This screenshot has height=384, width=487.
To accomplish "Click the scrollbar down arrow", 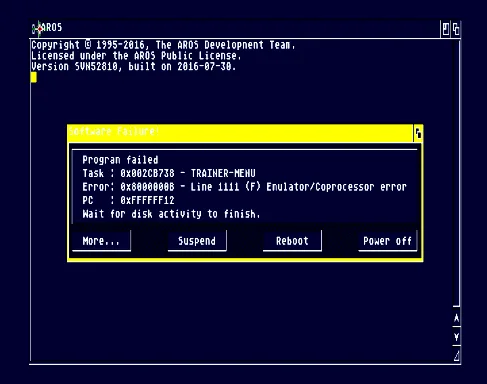I will (456, 337).
